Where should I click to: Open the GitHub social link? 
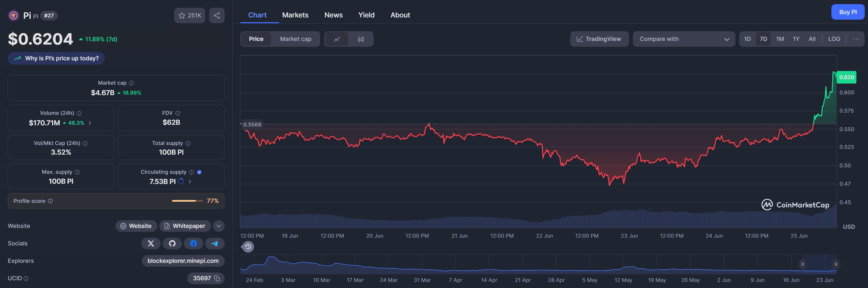pyautogui.click(x=172, y=243)
